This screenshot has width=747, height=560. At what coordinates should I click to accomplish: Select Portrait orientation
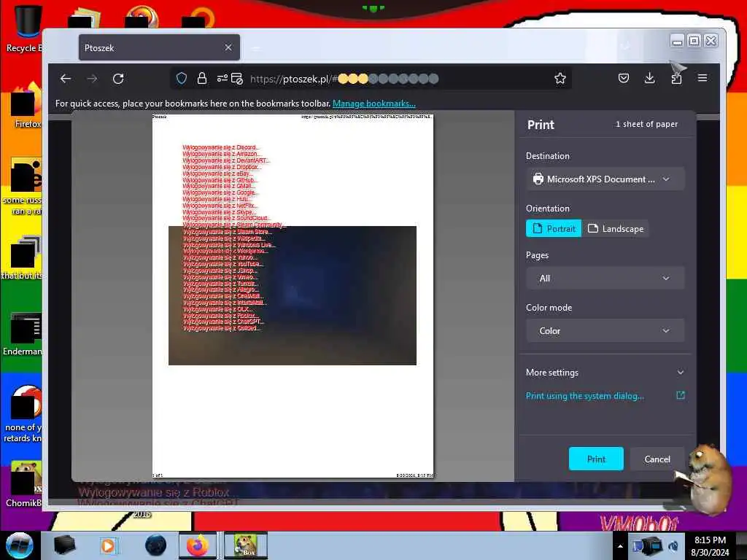coord(554,228)
